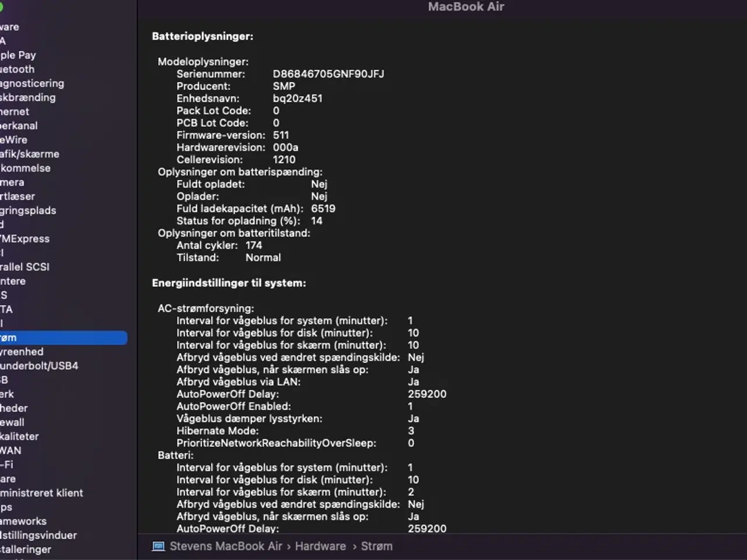Viewport: 747px width, 560px height.
Task: Open Printere in the sidebar
Action: click(13, 281)
